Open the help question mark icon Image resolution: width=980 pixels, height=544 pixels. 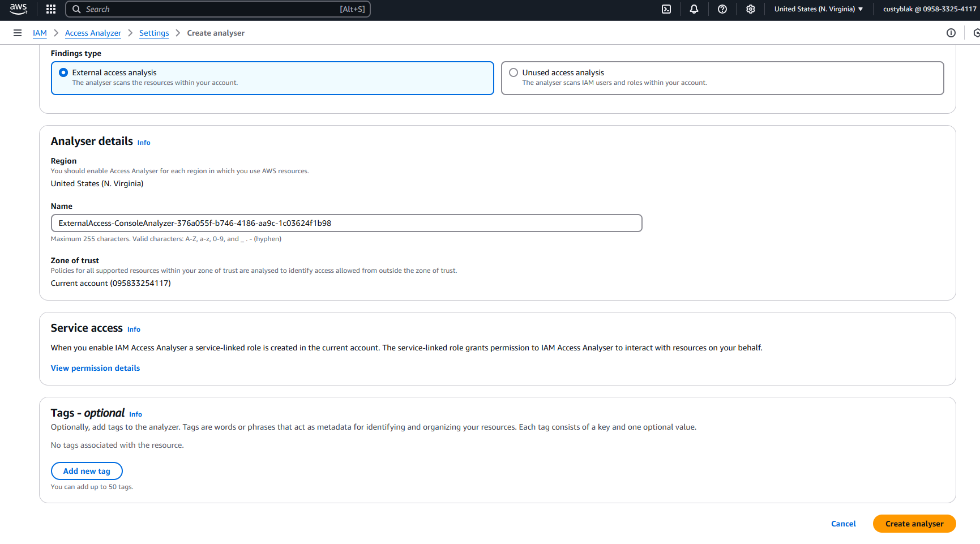722,9
